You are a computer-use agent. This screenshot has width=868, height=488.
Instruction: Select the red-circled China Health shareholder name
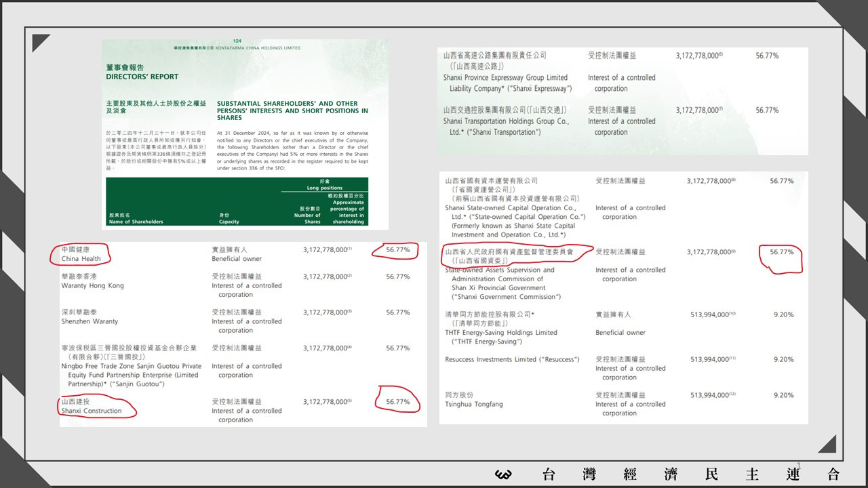(x=81, y=254)
